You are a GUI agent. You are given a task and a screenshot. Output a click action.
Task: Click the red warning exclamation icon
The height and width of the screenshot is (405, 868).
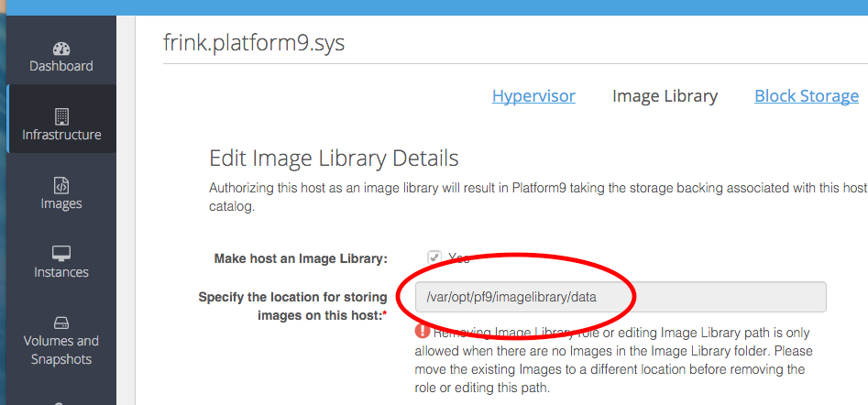point(423,332)
